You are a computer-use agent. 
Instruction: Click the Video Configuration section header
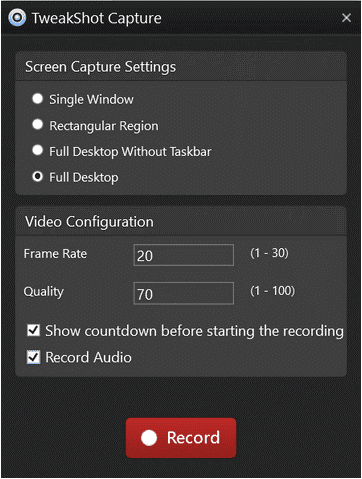tap(181, 221)
